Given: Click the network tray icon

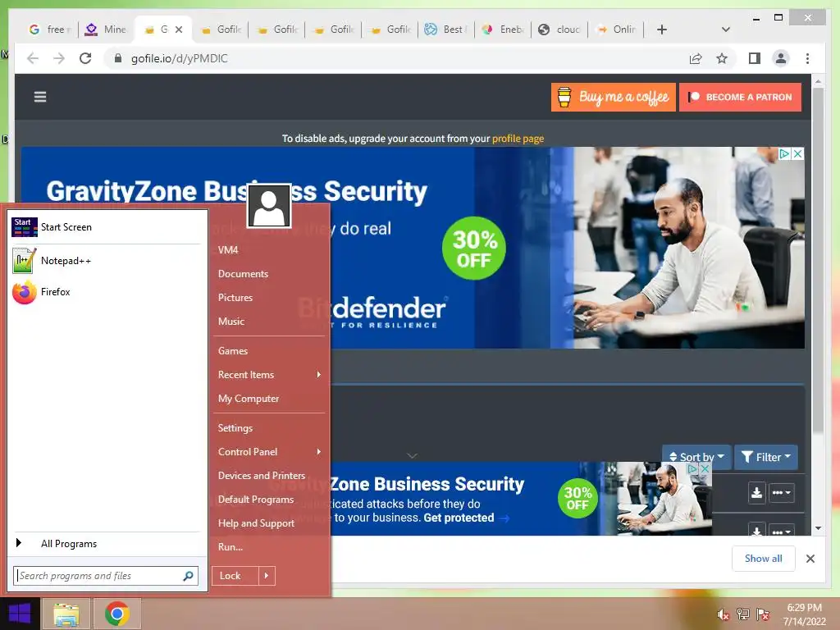Looking at the screenshot, I should pyautogui.click(x=743, y=614).
